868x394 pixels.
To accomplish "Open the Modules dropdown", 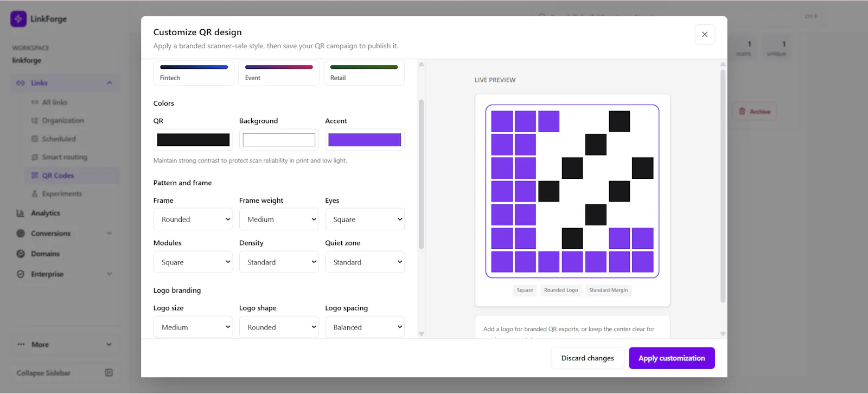I will coord(193,262).
